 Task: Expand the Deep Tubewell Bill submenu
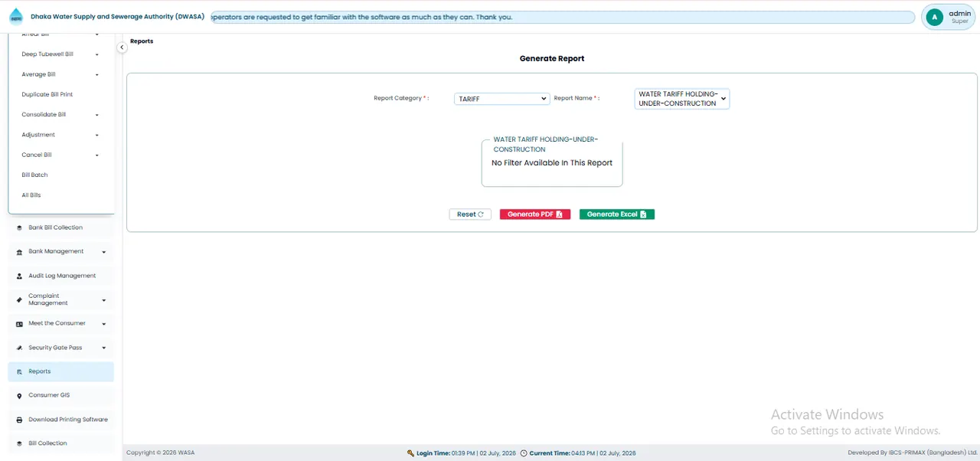(x=97, y=54)
